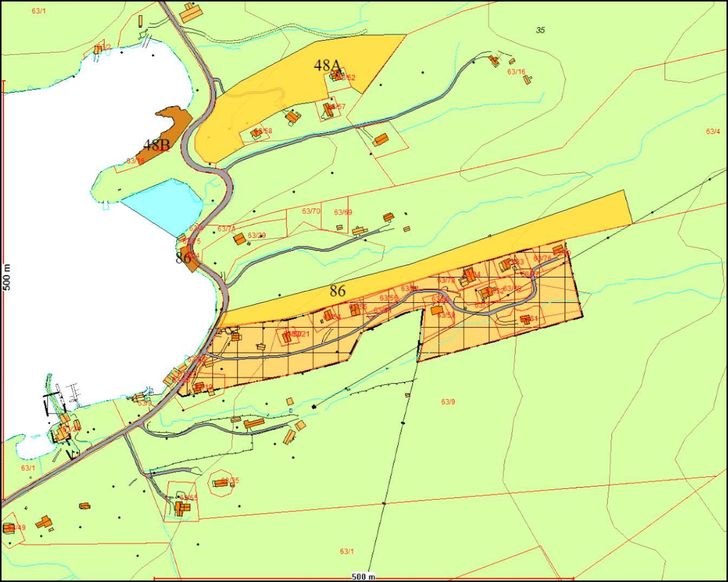Click the "48A" zone label
Screen dimensions: 728x582
tap(328, 66)
